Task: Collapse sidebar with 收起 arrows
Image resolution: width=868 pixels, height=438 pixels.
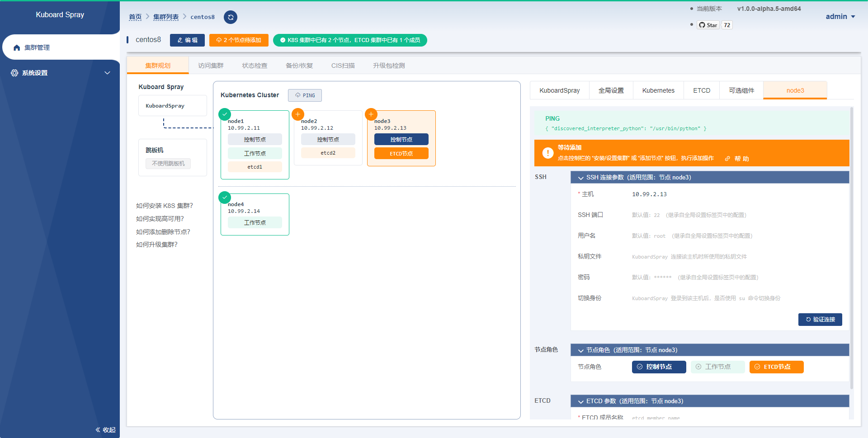Action: pos(105,430)
